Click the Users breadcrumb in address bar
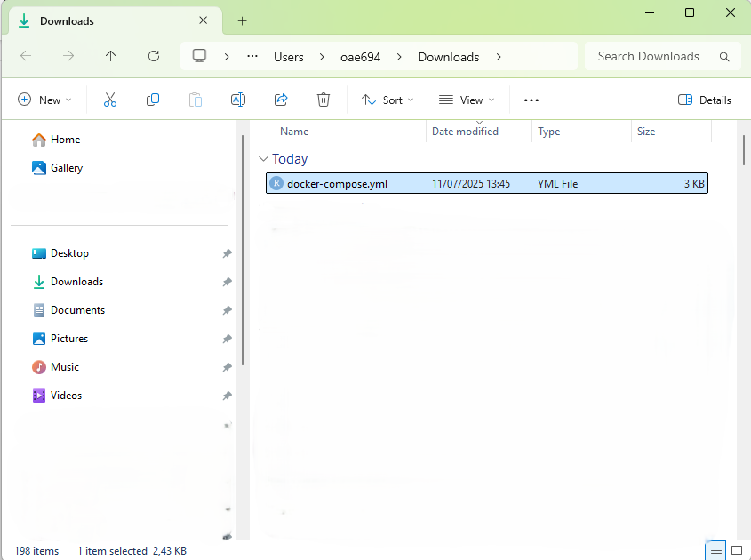This screenshot has width=751, height=560. tap(288, 57)
